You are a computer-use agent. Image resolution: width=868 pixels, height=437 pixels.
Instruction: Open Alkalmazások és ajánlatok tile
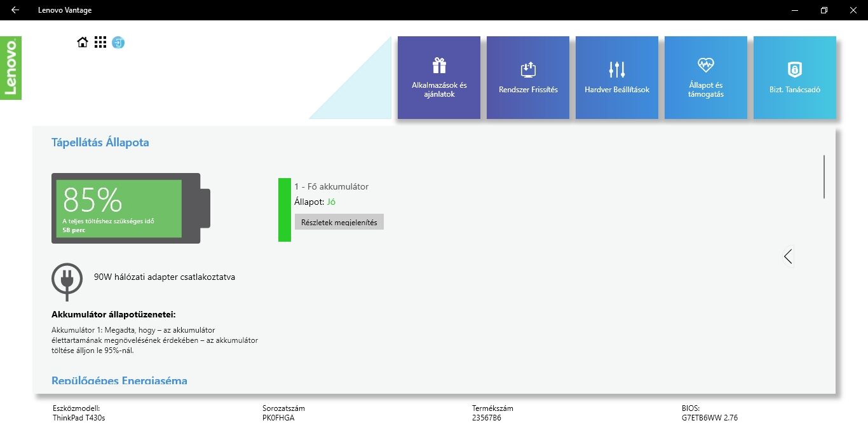(x=439, y=78)
